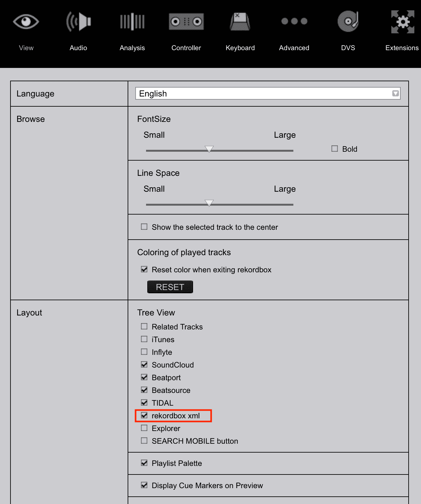Adjust the FontSize slider handle
Screen dimensions: 421x504
tap(209, 149)
